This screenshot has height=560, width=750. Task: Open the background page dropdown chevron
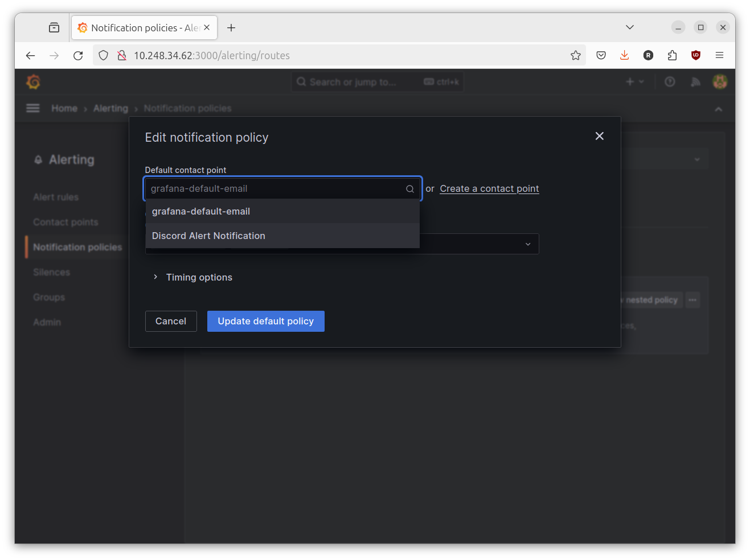coord(697,159)
